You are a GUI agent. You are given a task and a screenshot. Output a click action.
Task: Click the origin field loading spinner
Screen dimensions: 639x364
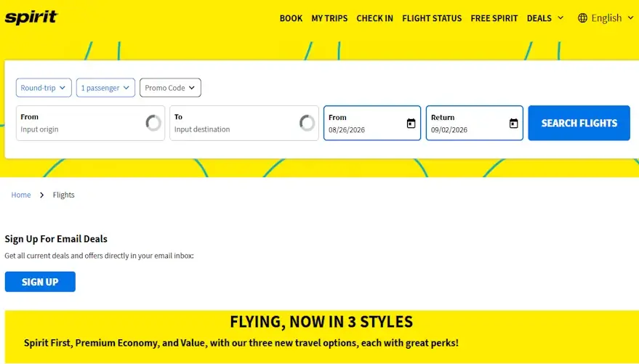pos(153,123)
